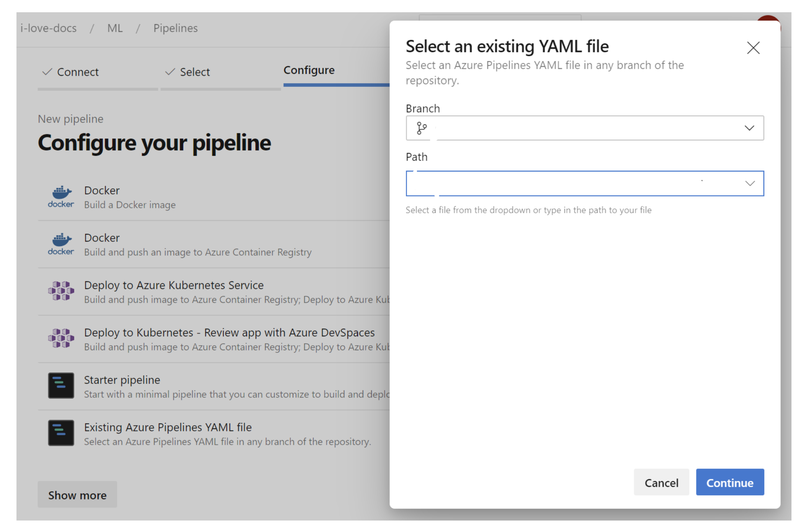Click Docker icon for push to Azure Container Registry
The image size is (811, 532).
pos(61,244)
